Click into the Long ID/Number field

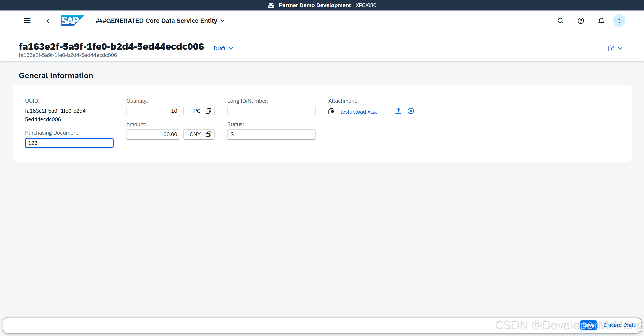pyautogui.click(x=271, y=111)
